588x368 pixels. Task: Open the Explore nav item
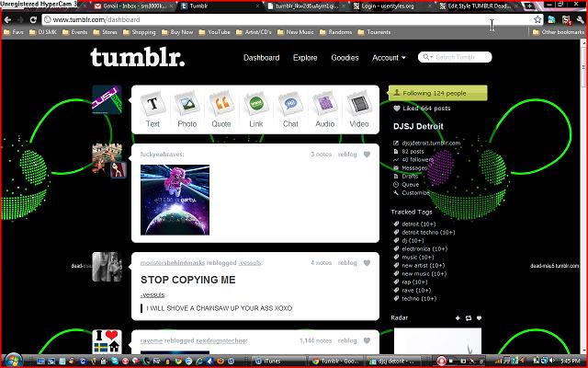(305, 58)
